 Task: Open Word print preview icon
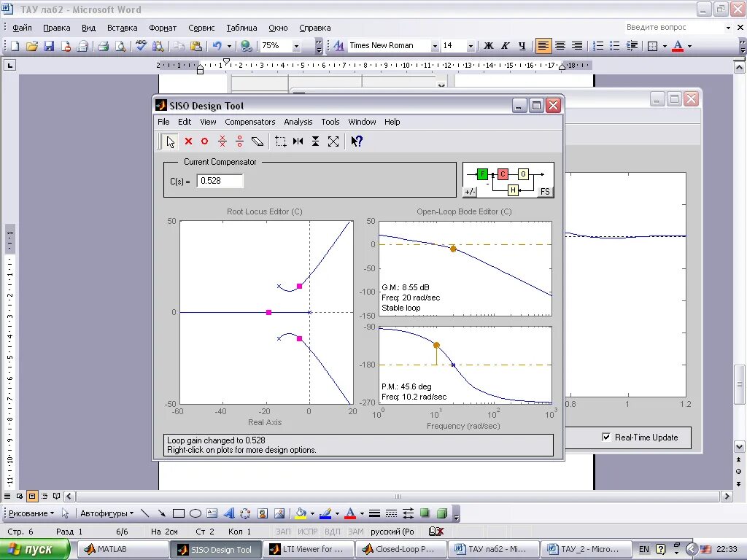point(120,46)
